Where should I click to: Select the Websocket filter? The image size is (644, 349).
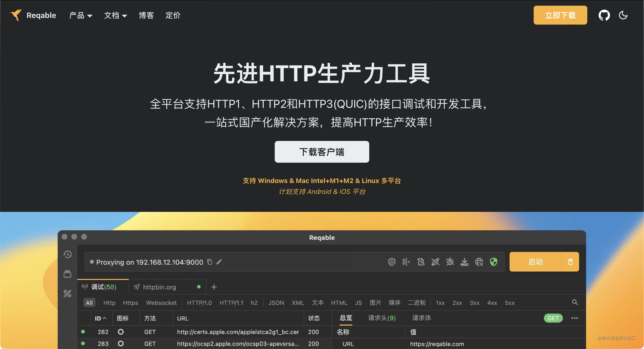click(x=161, y=303)
